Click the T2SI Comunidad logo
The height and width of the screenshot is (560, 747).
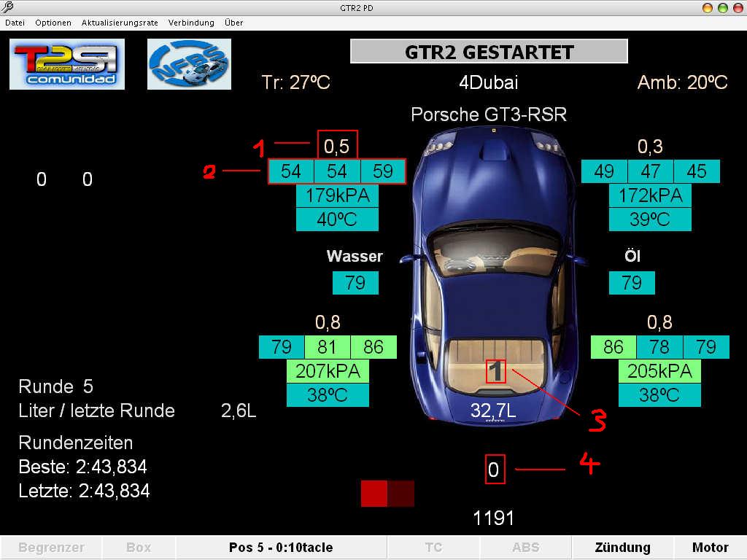click(x=67, y=64)
